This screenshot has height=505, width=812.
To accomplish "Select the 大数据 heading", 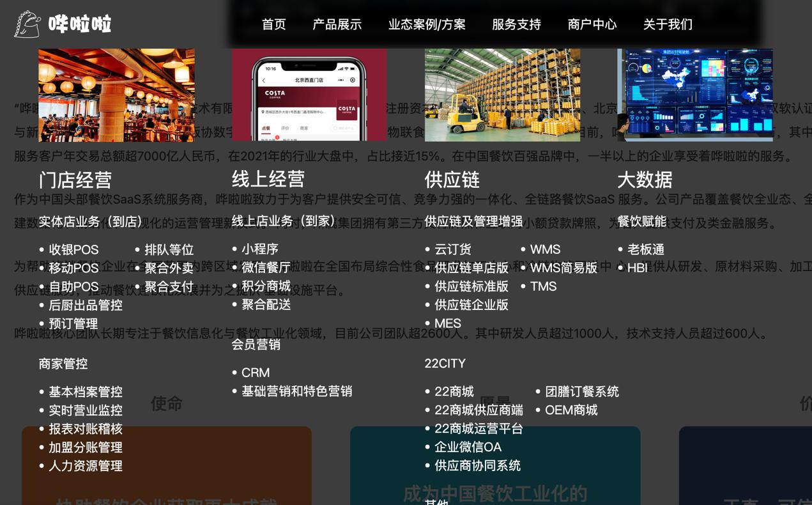I will point(645,180).
